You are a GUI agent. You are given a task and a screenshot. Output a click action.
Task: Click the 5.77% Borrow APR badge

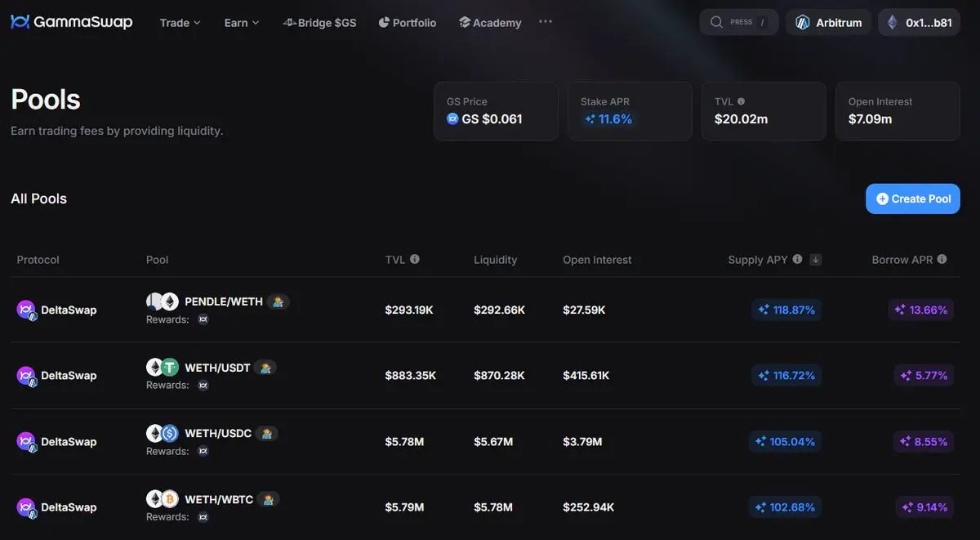(924, 376)
